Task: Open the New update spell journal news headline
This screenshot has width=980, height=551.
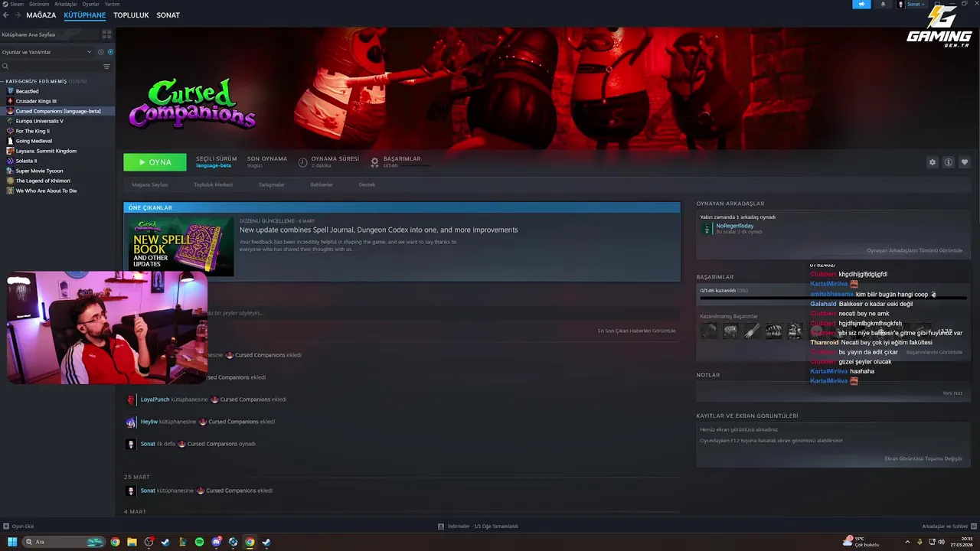Action: (378, 230)
